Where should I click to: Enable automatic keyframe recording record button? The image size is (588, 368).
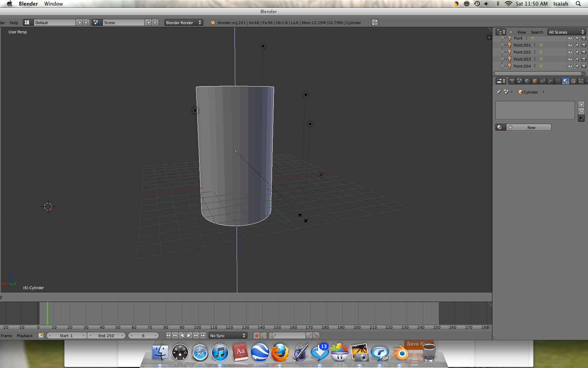[256, 335]
